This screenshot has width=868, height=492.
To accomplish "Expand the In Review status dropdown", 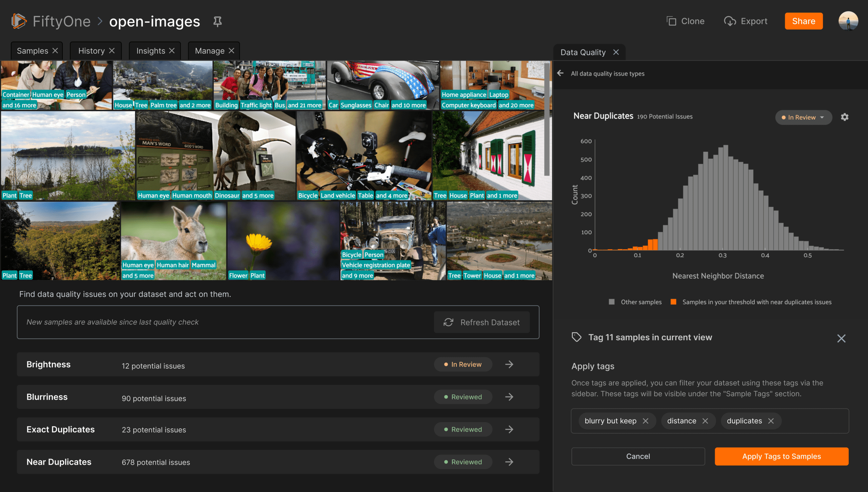I will coord(803,117).
